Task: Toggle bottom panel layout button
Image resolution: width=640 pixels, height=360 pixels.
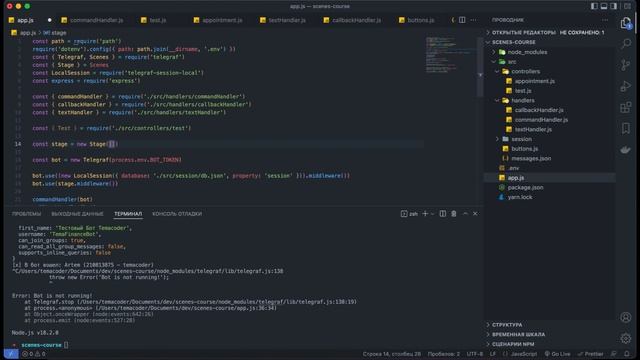Action: click(604, 6)
